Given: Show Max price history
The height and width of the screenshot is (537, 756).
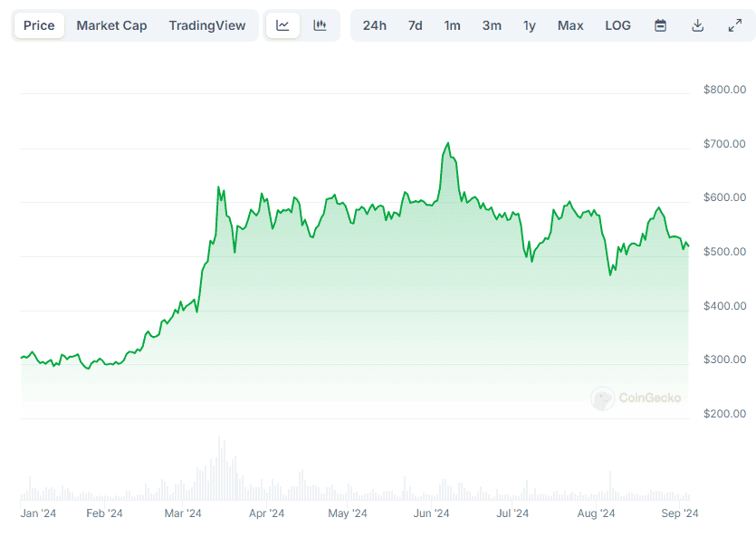Looking at the screenshot, I should pos(570,25).
